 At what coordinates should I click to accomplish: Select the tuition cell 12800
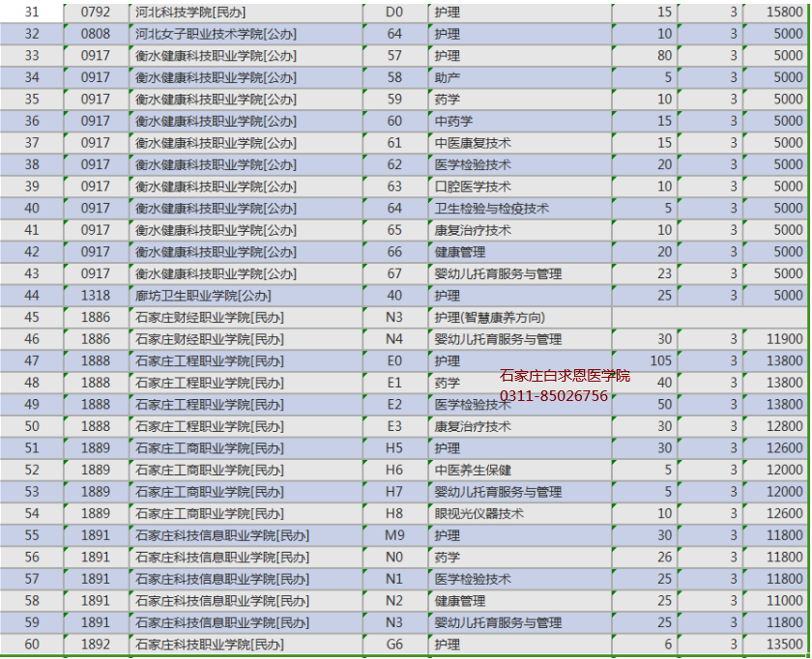[775, 426]
